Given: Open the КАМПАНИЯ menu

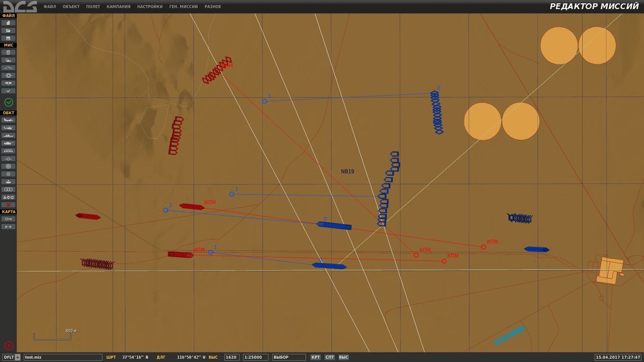Looking at the screenshot, I should pyautogui.click(x=118, y=6).
